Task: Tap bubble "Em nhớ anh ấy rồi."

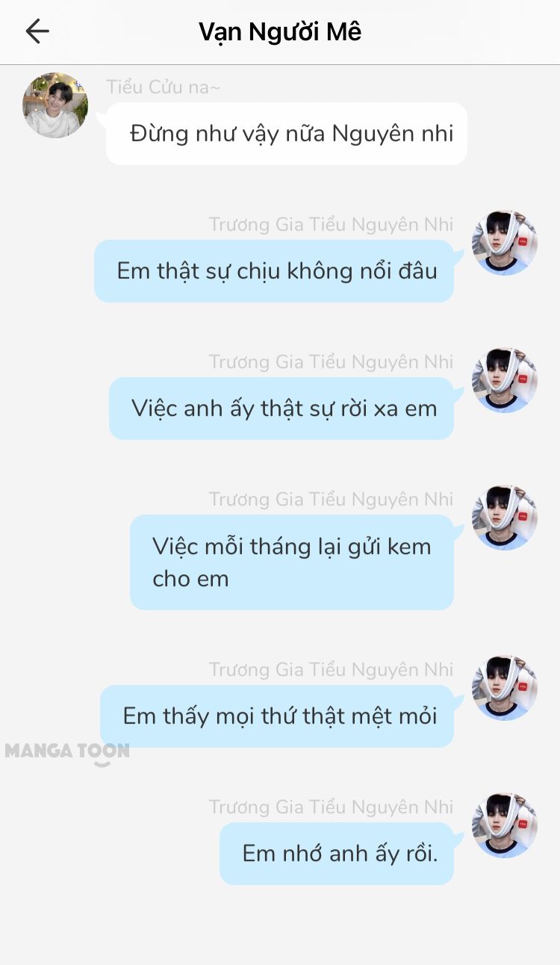Action: tap(337, 854)
